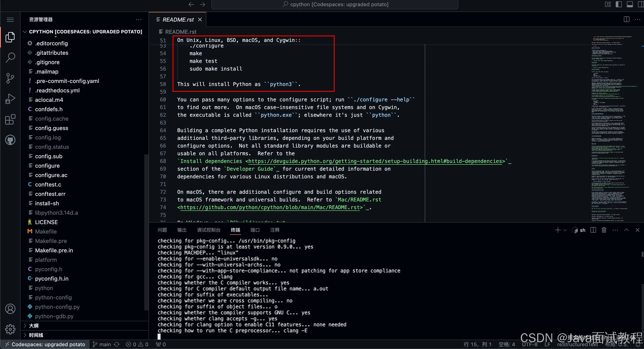The height and width of the screenshot is (349, 644).
Task: Select the sh terminal instance
Action: (x=579, y=230)
